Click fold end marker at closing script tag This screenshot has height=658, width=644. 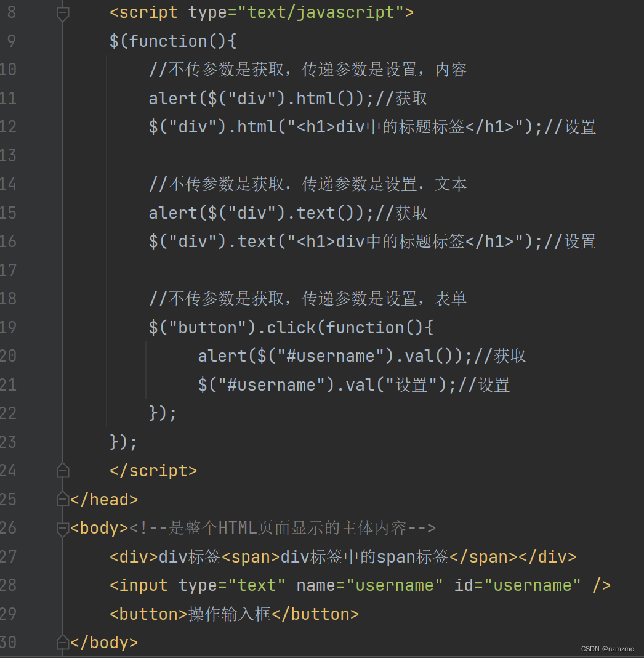point(62,471)
